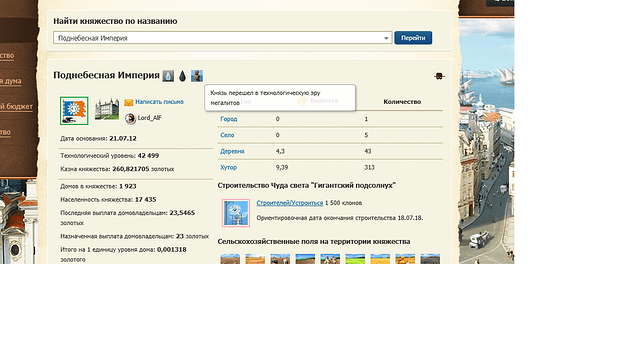The width and height of the screenshot is (640, 360).
Task: Follow the Строителей/Устроиться link
Action: [x=290, y=203]
